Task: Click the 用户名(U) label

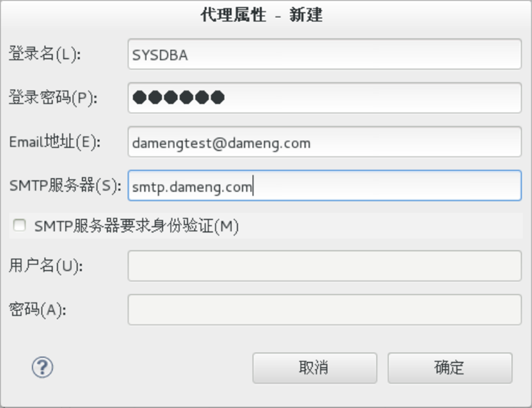Action: coord(46,266)
